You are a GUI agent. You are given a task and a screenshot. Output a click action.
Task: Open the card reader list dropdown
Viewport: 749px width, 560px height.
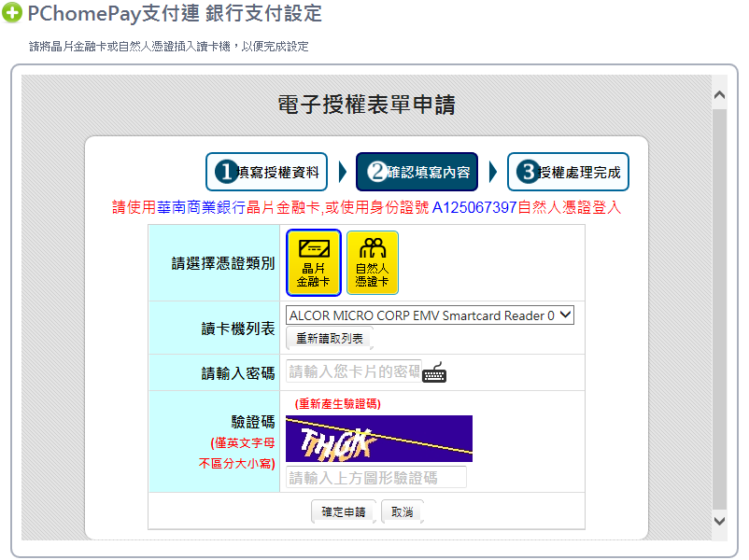pos(430,315)
